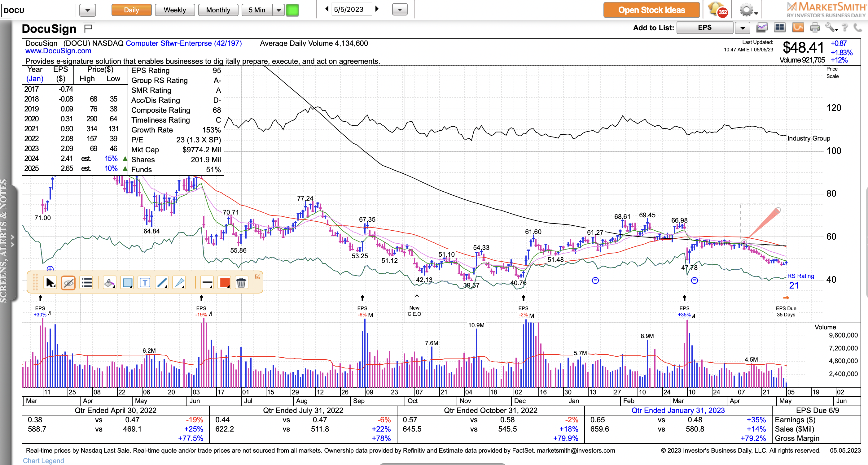Viewport: 868px width, 465px height.
Task: Click the chart overlay icon
Action: click(761, 28)
